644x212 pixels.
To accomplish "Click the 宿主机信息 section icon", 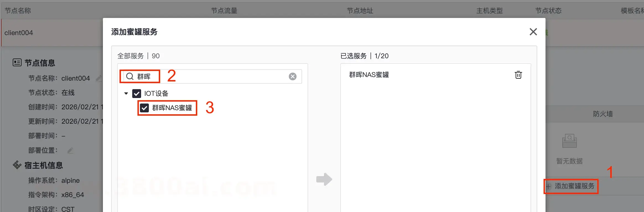I will point(17,165).
